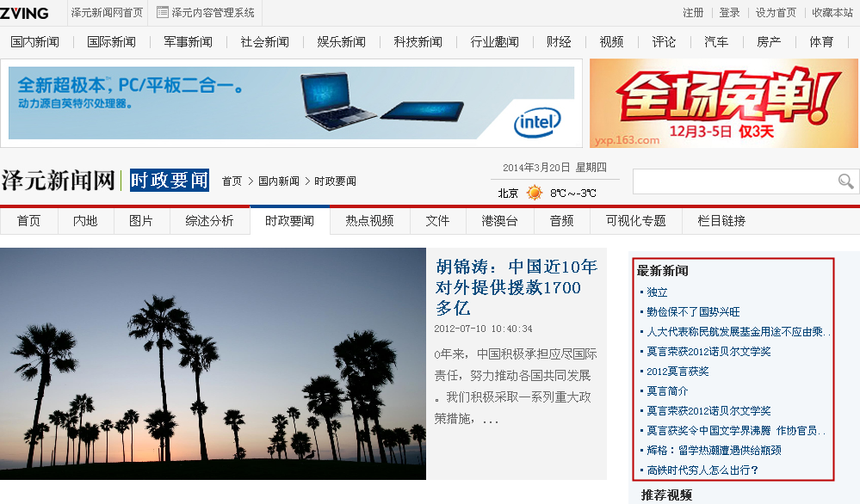Open news item 高铁时代穷人怎么出行？
The image size is (860, 504).
[702, 470]
